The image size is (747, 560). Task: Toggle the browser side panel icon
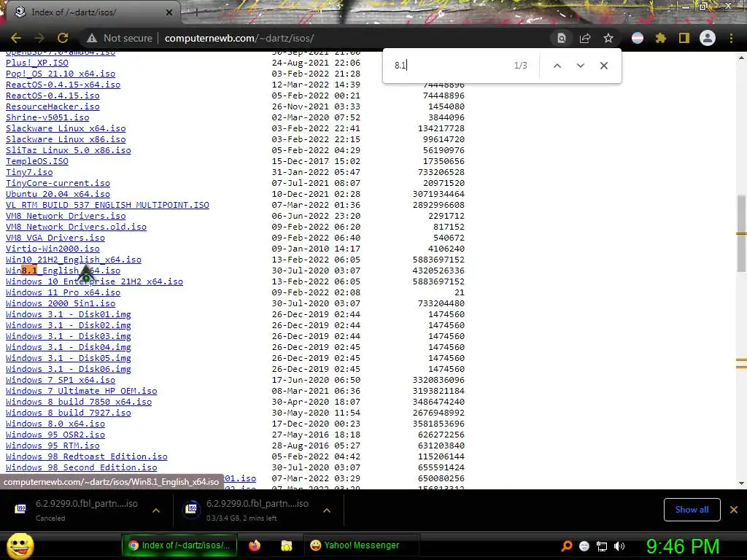(x=684, y=38)
